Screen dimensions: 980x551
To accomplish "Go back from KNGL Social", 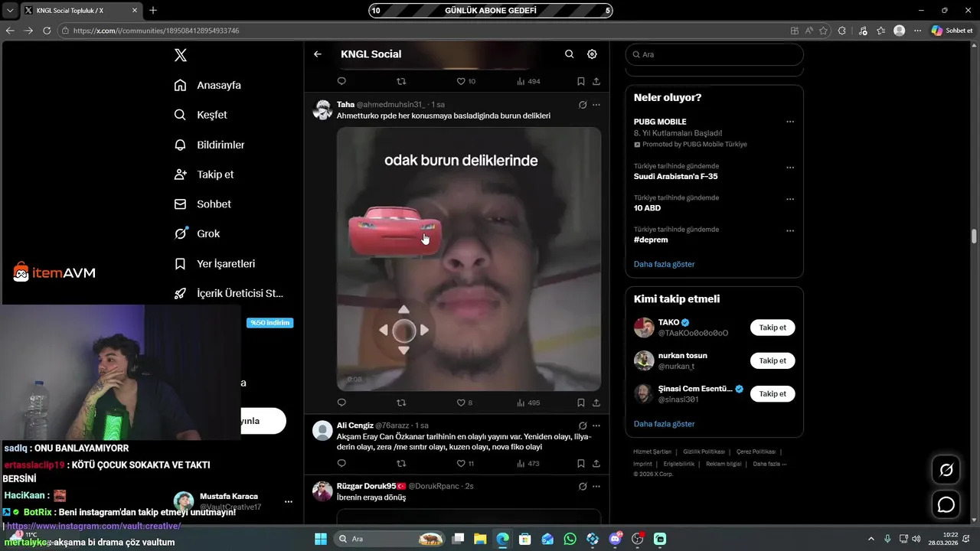I will tap(318, 54).
